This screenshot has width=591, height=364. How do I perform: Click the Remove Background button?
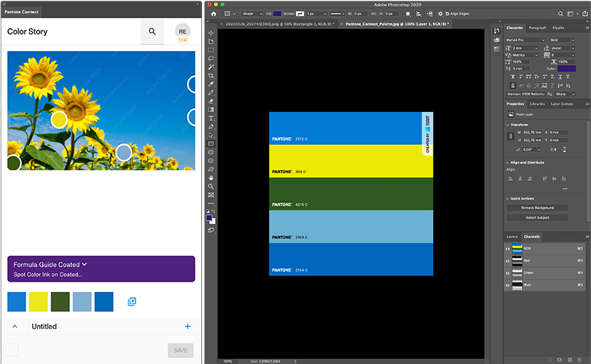(x=538, y=207)
